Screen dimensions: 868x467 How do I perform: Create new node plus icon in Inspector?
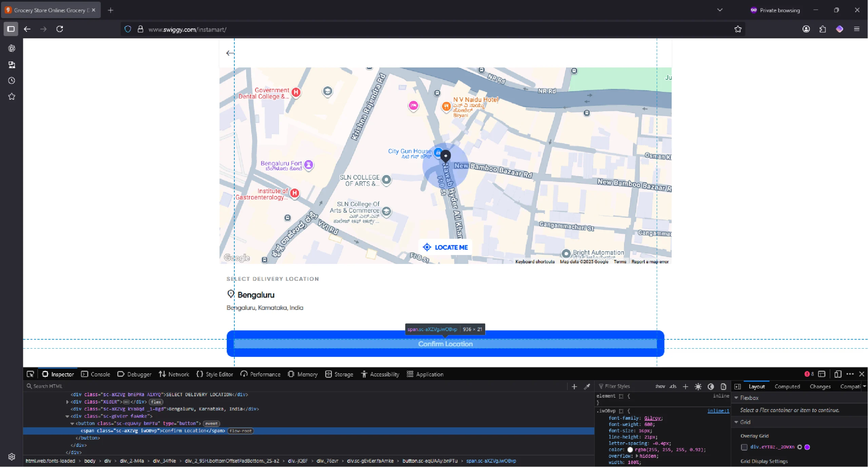(x=574, y=387)
